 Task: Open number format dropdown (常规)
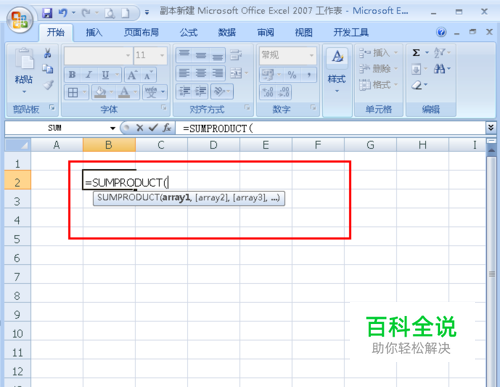(312, 55)
